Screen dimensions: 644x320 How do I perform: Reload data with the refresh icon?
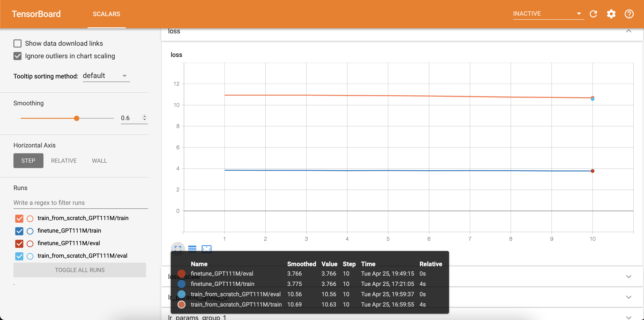[x=593, y=14]
